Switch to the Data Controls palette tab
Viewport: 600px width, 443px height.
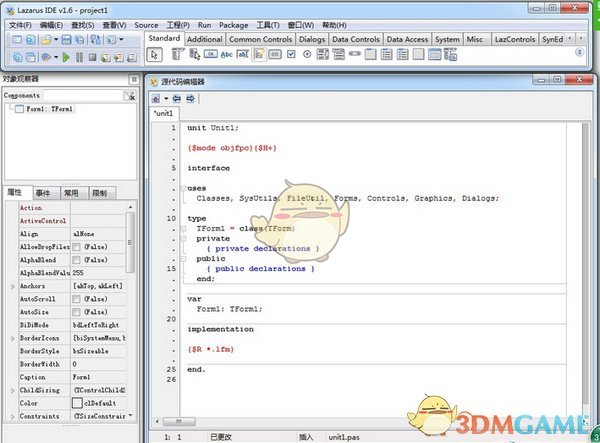click(x=355, y=39)
